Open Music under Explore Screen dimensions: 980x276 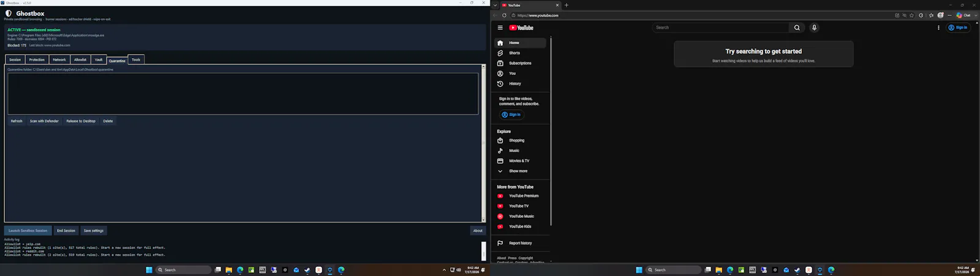520,151
